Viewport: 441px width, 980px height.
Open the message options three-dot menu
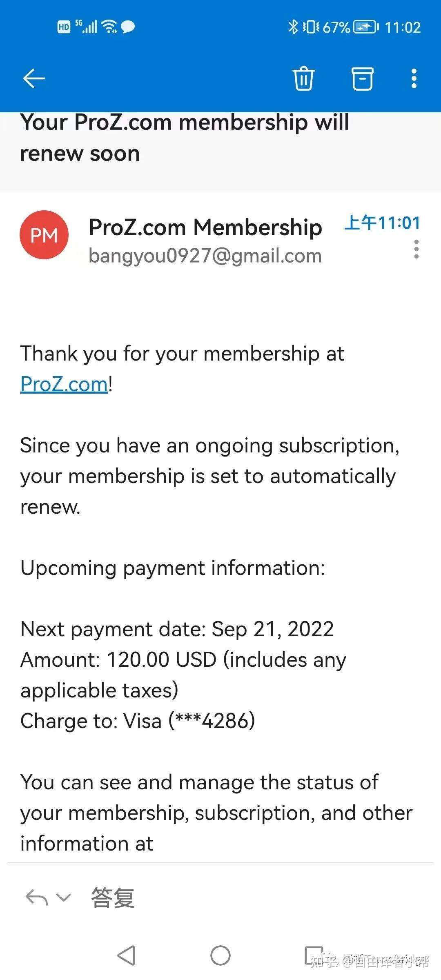tap(416, 249)
